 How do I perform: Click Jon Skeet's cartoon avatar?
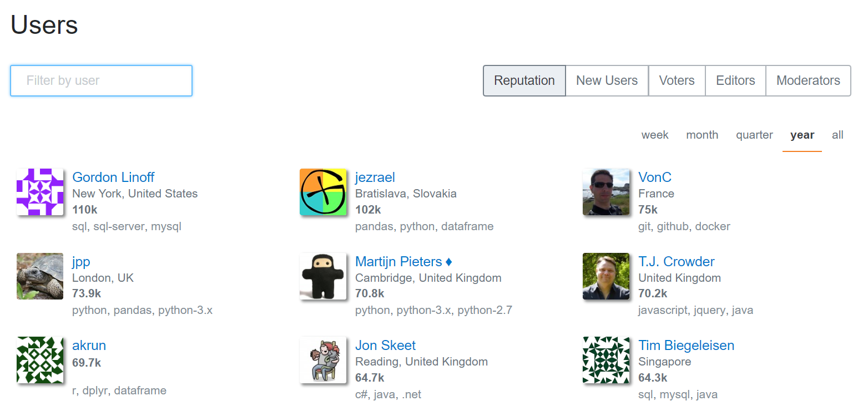click(x=323, y=360)
